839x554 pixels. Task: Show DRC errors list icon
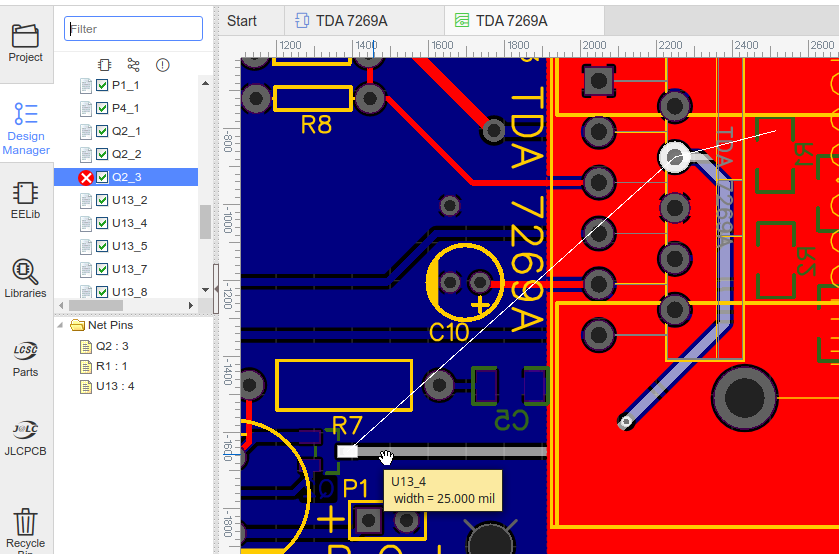click(163, 64)
